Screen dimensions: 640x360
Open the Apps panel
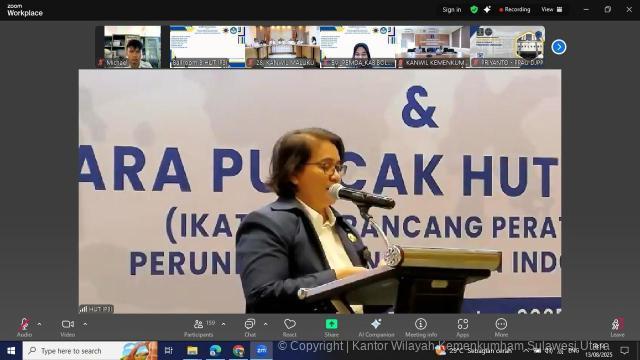[x=462, y=328]
